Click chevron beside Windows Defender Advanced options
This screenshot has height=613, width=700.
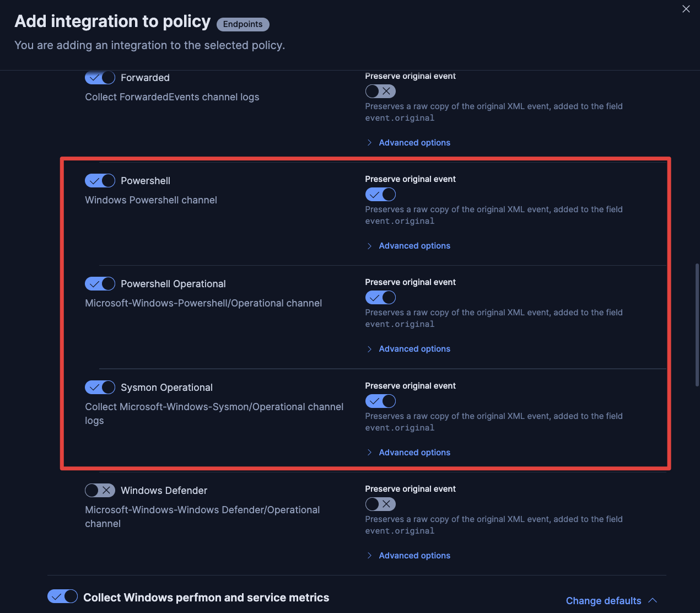click(369, 556)
